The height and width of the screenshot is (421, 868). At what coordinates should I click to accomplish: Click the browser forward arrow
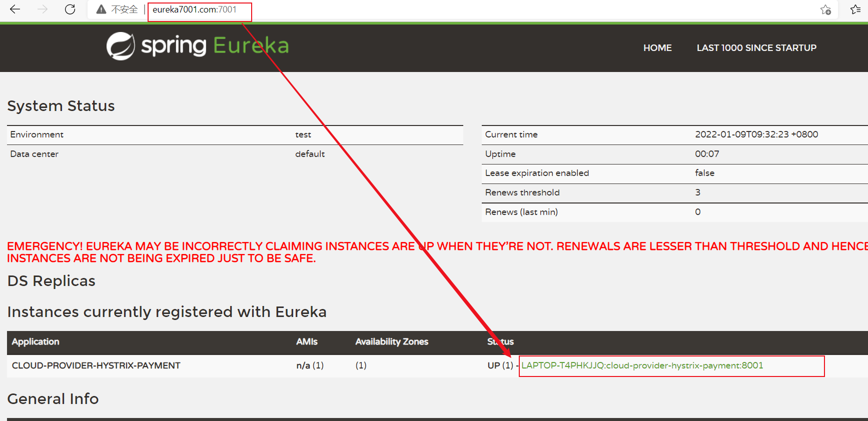pos(43,9)
